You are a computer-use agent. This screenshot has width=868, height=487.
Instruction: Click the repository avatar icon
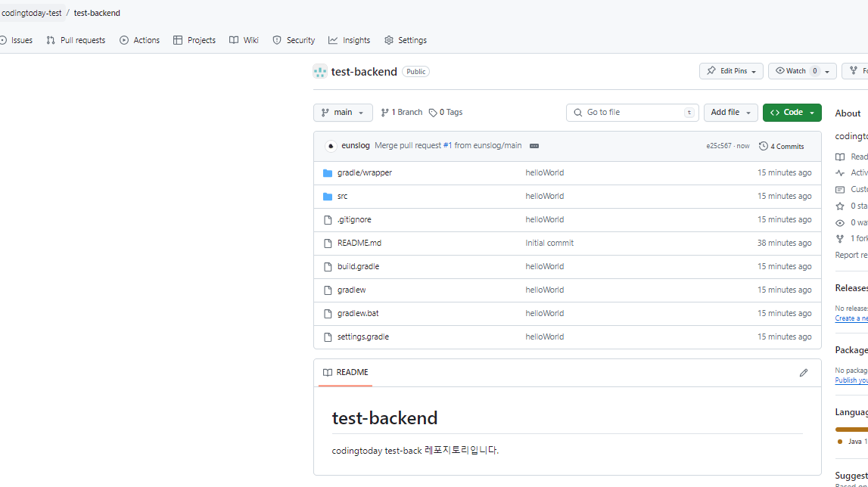point(320,71)
